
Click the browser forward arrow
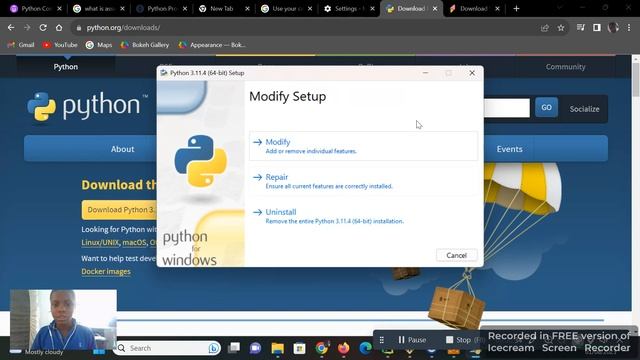(x=27, y=27)
